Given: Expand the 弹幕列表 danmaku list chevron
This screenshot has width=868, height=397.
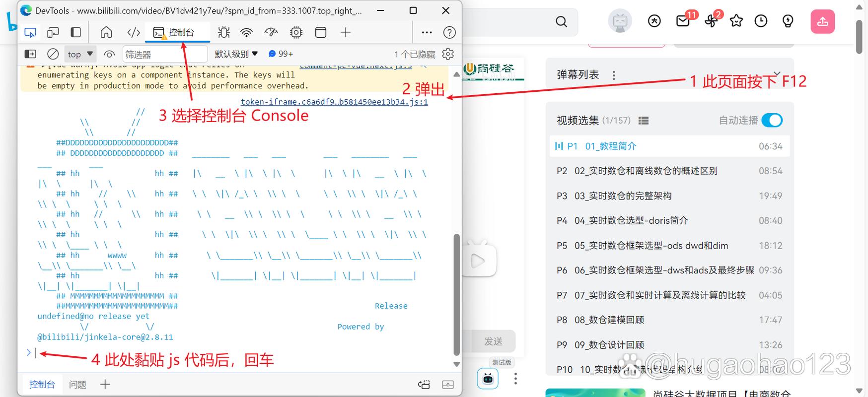Looking at the screenshot, I should pos(777,74).
